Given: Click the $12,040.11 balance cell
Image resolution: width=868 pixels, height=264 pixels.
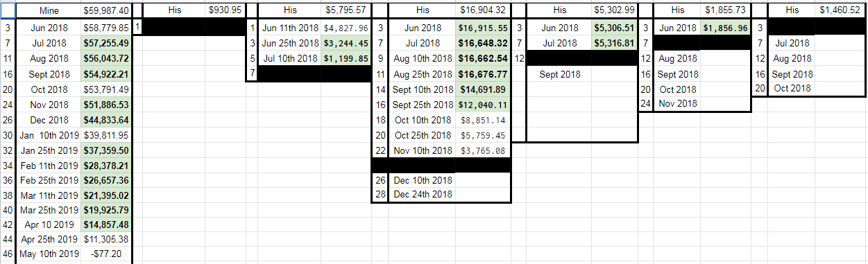Looking at the screenshot, I should point(483,105).
